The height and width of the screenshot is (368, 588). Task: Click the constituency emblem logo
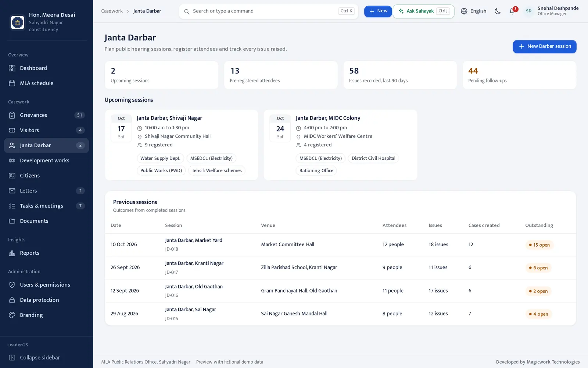[x=17, y=22]
